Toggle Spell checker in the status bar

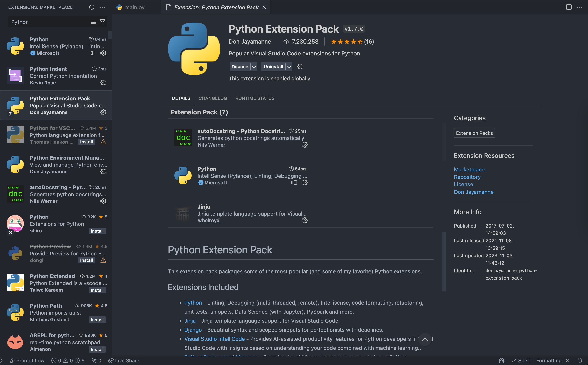521,360
